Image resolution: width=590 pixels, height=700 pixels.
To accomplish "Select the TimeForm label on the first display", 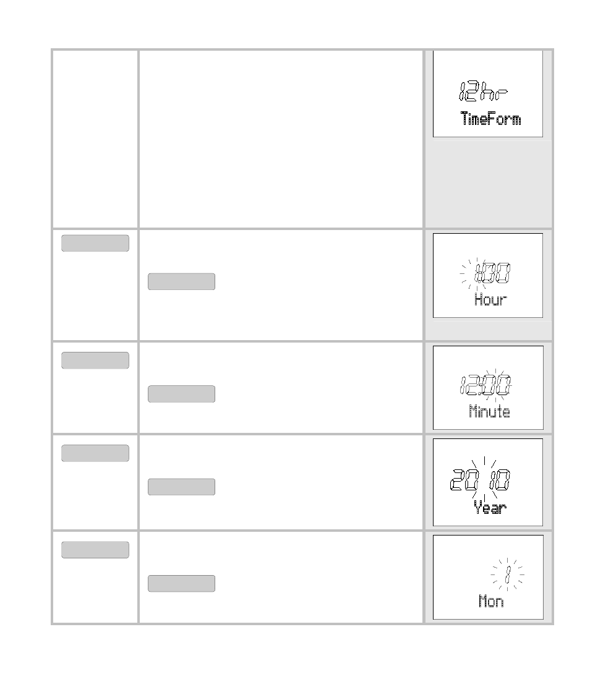I will (x=490, y=119).
